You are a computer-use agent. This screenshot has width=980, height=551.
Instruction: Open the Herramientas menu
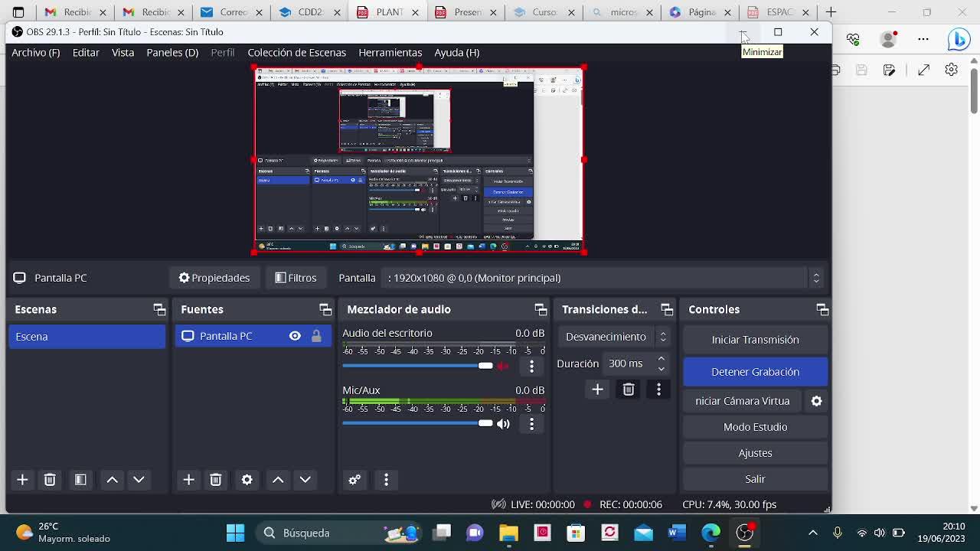pos(390,52)
